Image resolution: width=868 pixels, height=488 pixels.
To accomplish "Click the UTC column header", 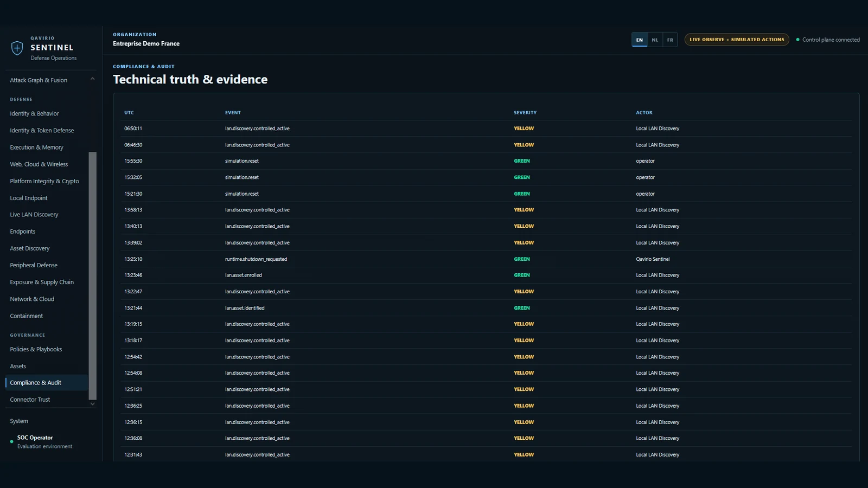I will [x=129, y=113].
